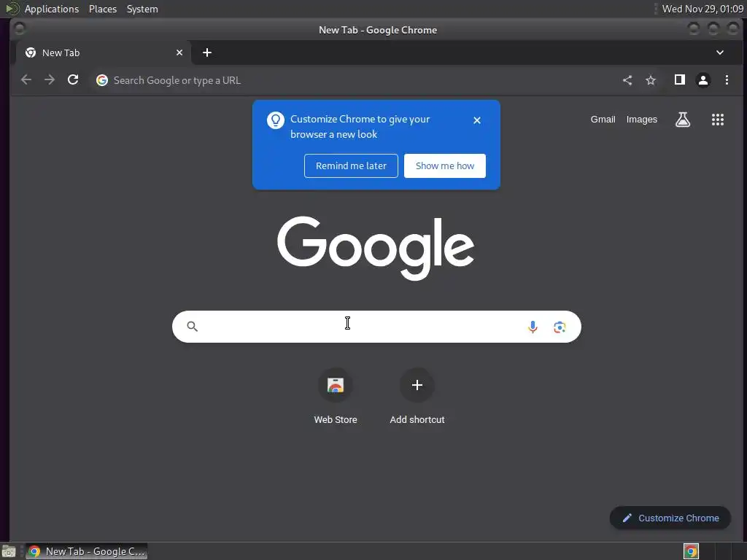Open the Gmail link
This screenshot has height=560, width=747.
pos(603,120)
